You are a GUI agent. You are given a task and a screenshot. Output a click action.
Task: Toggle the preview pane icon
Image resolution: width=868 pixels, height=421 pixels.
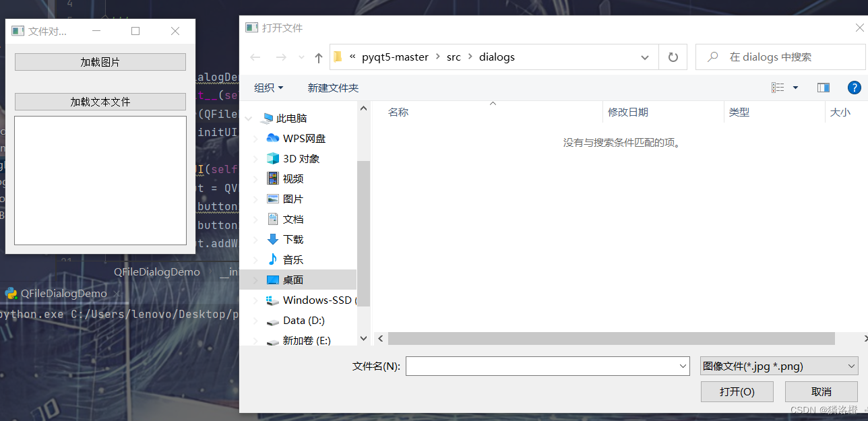pyautogui.click(x=823, y=88)
